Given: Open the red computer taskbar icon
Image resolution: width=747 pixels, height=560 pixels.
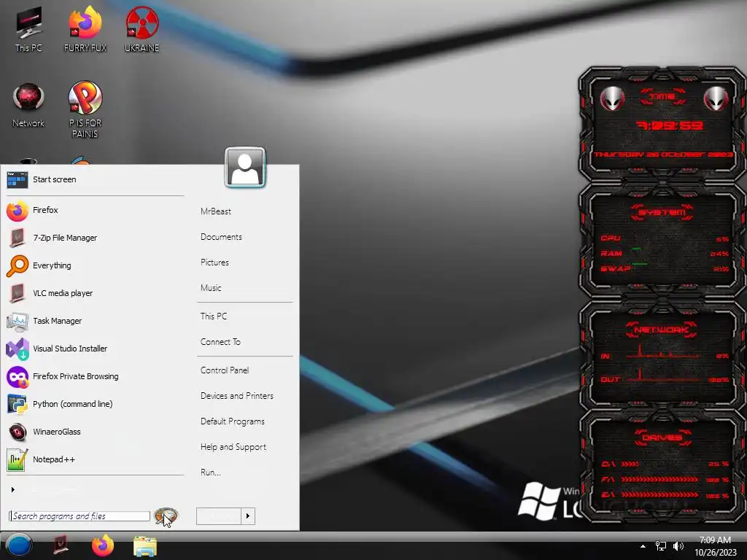Looking at the screenshot, I should [x=61, y=545].
